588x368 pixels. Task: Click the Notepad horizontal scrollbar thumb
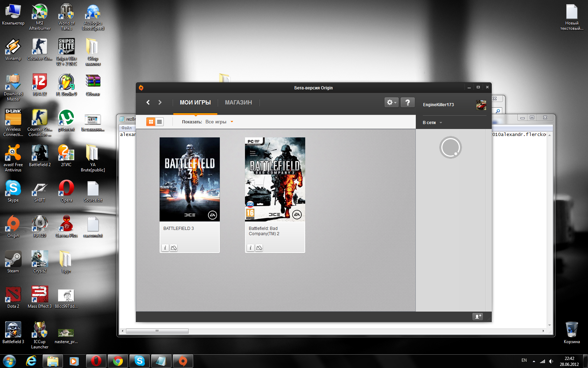[157, 331]
